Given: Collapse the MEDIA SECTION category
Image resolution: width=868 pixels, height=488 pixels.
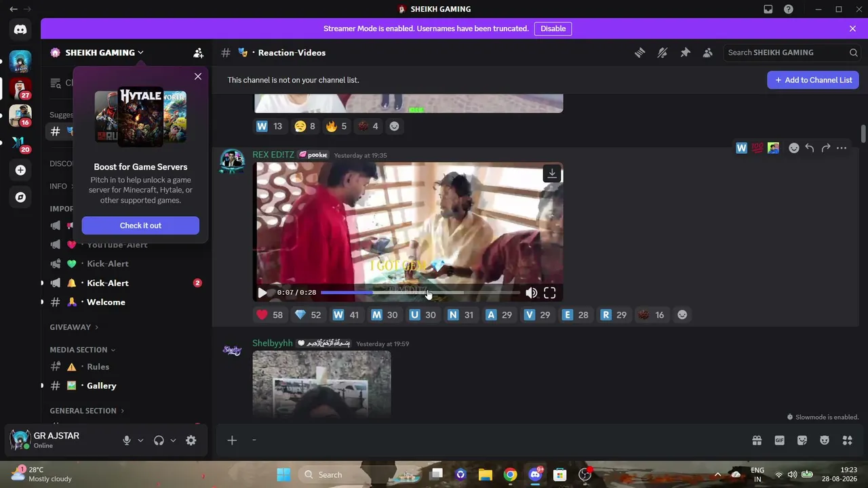Looking at the screenshot, I should point(82,350).
